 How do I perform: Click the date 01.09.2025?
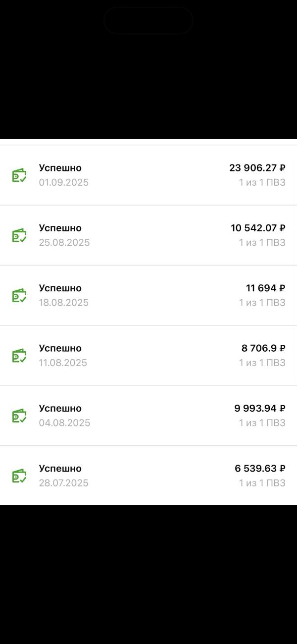64,182
